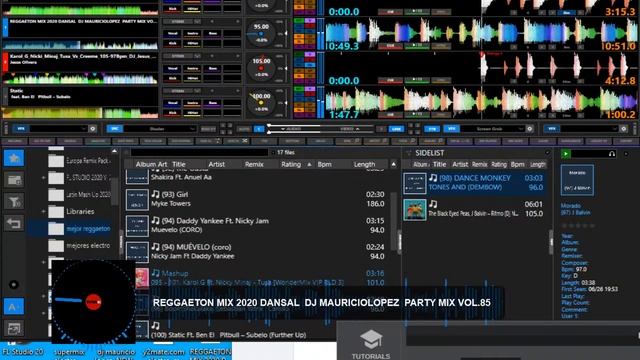Click the browser search field

pos(199,153)
